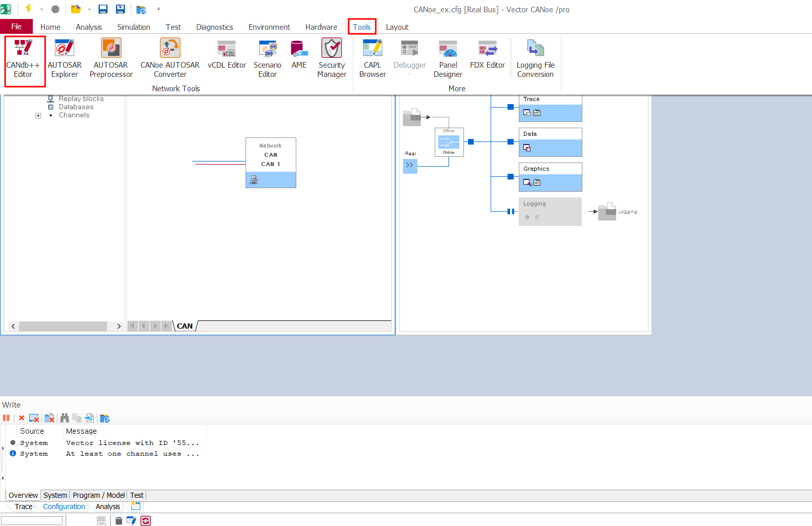Switch to the Configuration desktop tab

coord(64,507)
